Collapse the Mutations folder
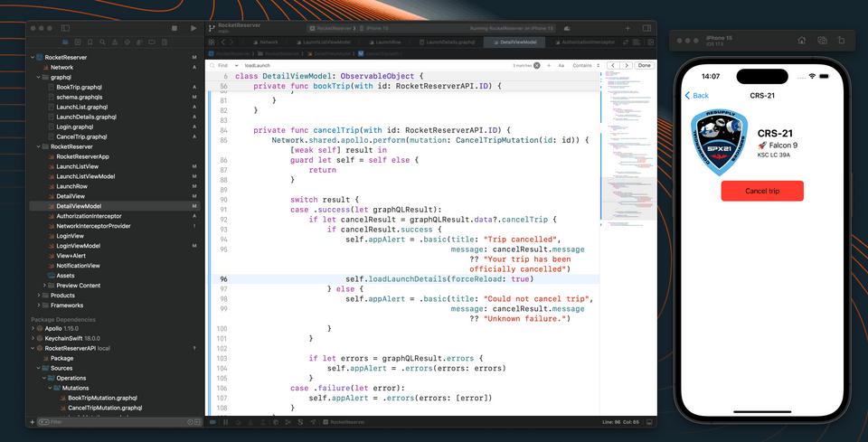Screen dimensions: 868x442 (51, 389)
